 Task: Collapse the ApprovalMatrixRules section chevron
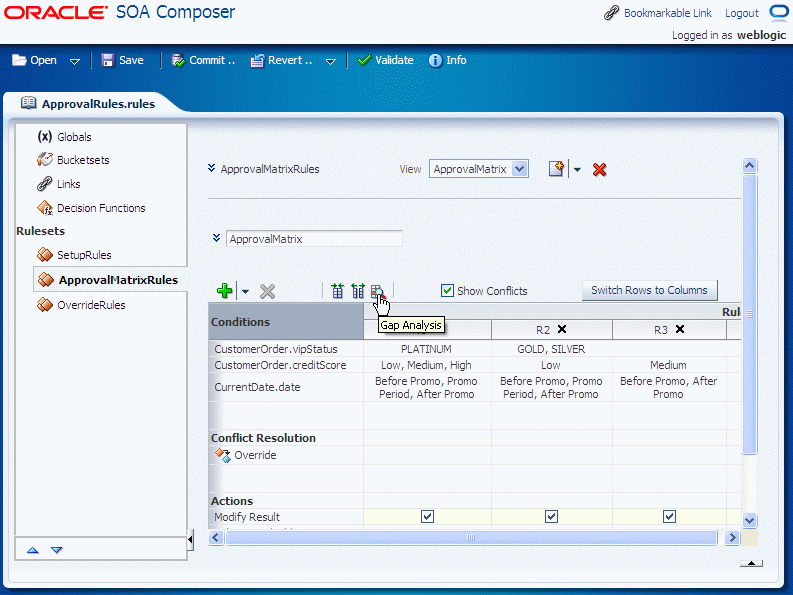pyautogui.click(x=211, y=168)
